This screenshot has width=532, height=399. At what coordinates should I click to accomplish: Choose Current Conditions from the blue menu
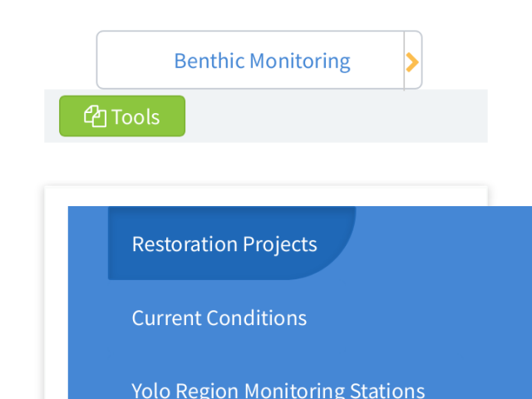tap(219, 318)
